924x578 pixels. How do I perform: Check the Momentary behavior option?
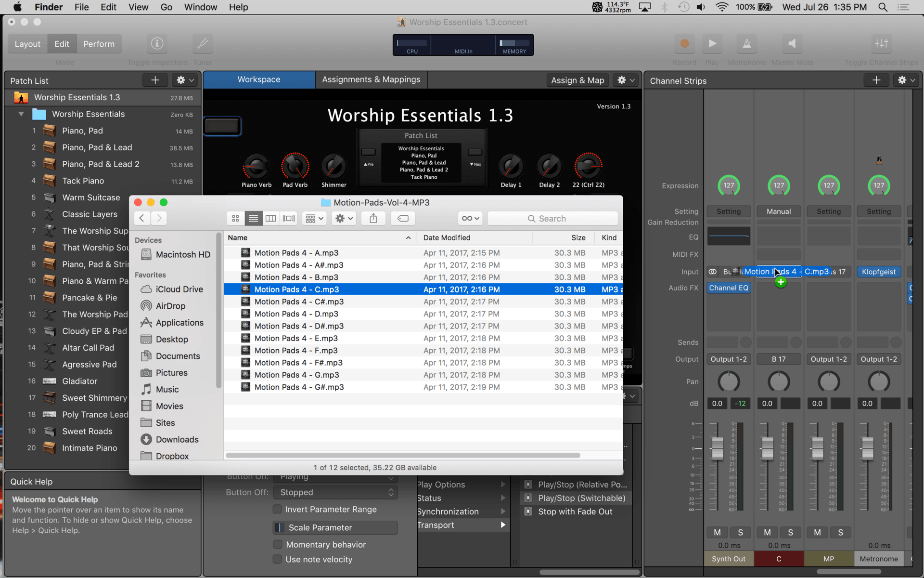coord(278,544)
